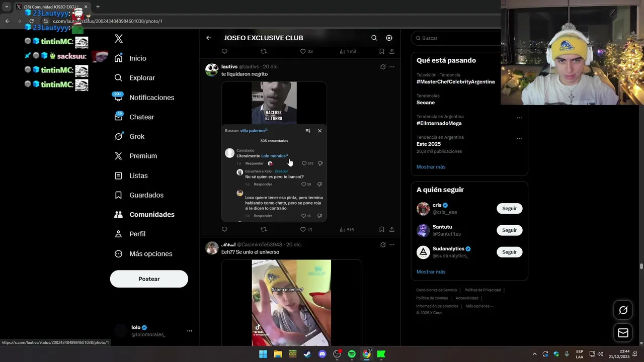This screenshot has width=644, height=362.
Task: Open Grok explain icon on lautivs post
Action: pyautogui.click(x=383, y=67)
